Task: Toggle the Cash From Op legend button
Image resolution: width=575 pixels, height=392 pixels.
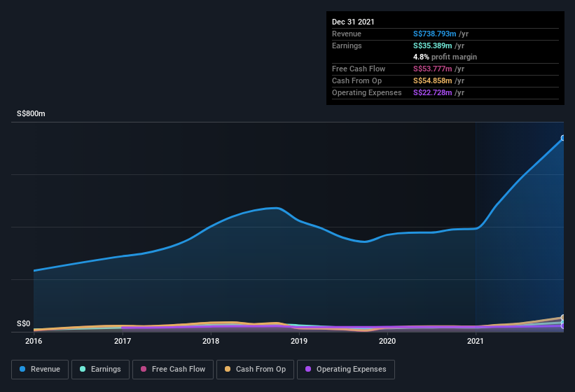Action: click(x=255, y=370)
